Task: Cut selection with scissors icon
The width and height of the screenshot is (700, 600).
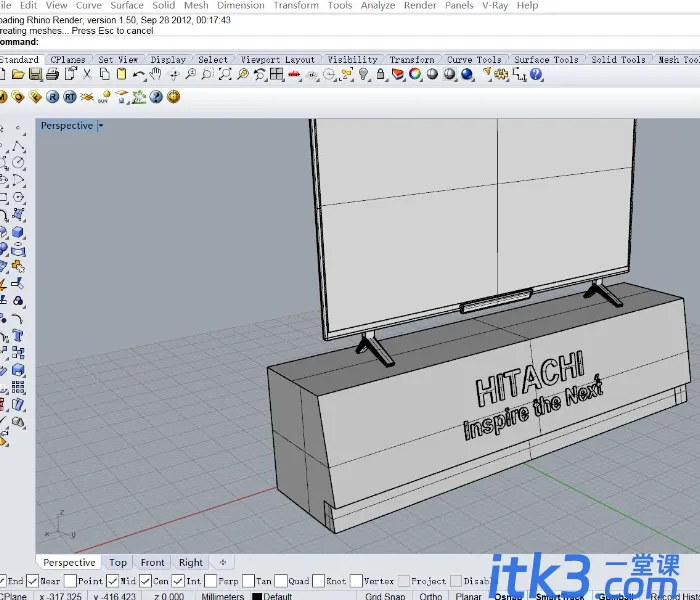Action: pyautogui.click(x=88, y=75)
